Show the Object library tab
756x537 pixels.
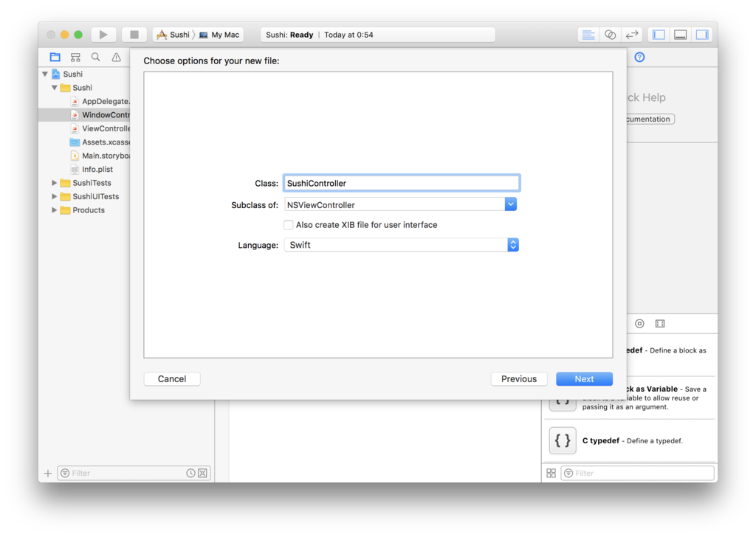[639, 324]
